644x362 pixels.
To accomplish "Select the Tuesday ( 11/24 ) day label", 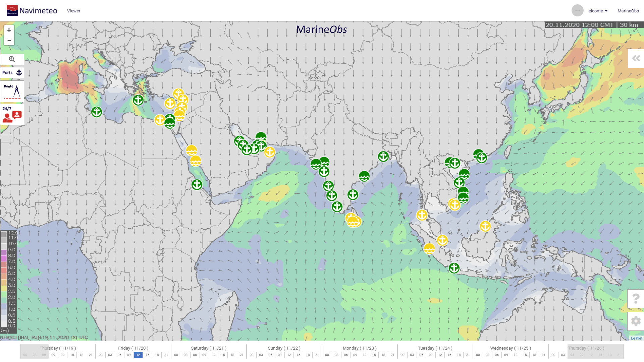I will 435,348.
